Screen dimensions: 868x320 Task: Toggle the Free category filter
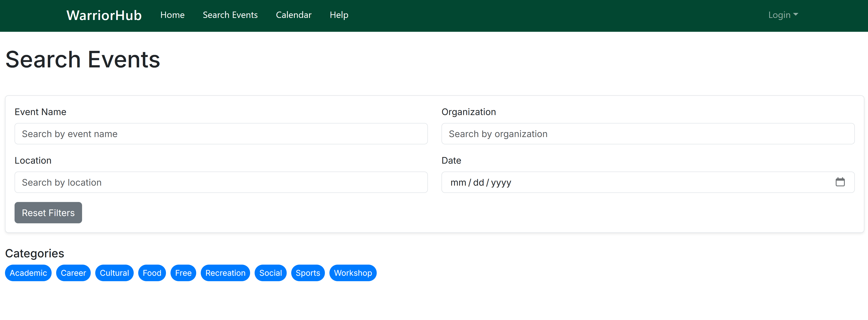click(x=183, y=273)
